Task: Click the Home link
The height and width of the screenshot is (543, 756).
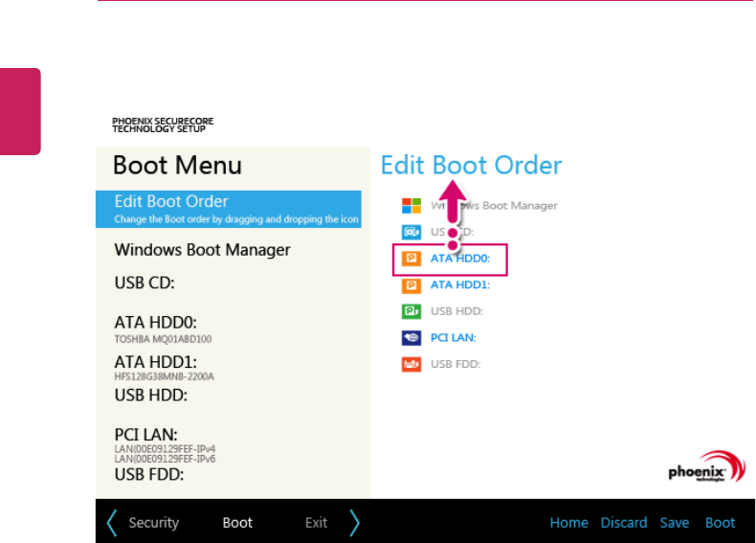Action: pyautogui.click(x=569, y=523)
